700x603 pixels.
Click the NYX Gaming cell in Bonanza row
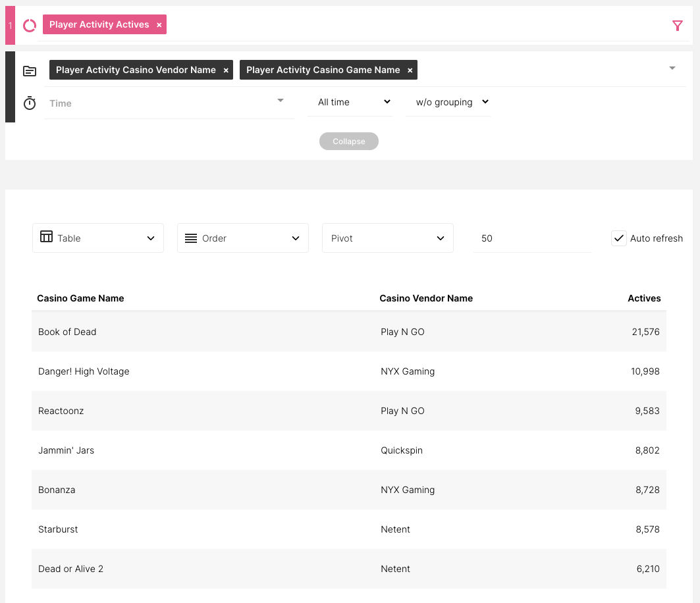click(407, 490)
